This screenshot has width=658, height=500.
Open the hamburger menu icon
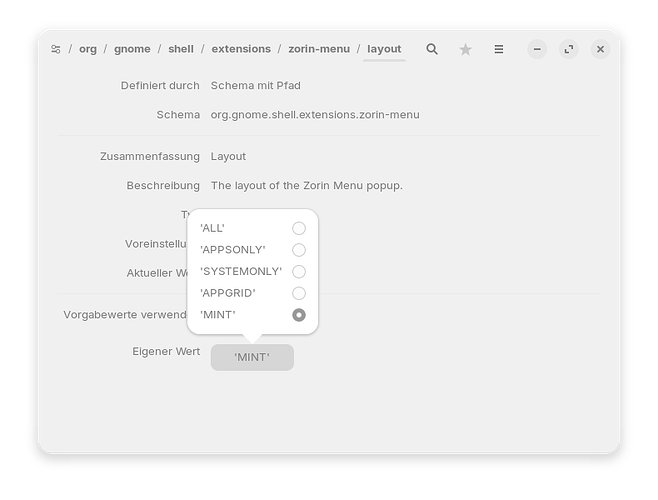click(x=499, y=49)
